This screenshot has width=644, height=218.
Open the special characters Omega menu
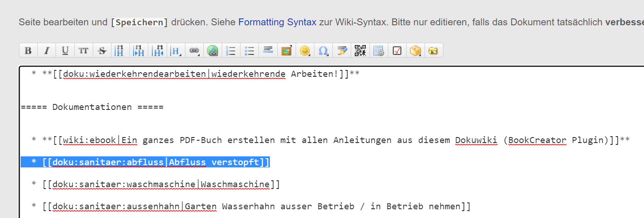[x=323, y=51]
